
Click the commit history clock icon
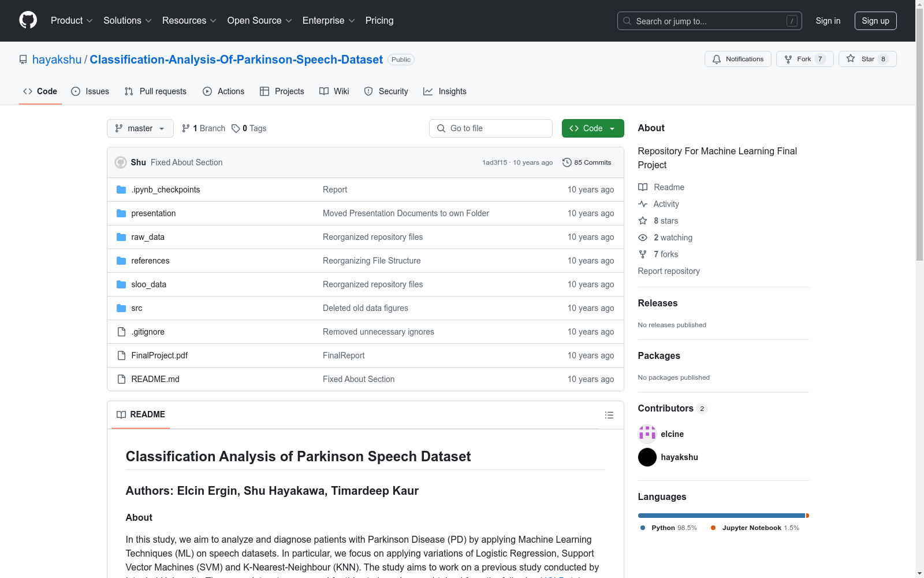tap(567, 162)
